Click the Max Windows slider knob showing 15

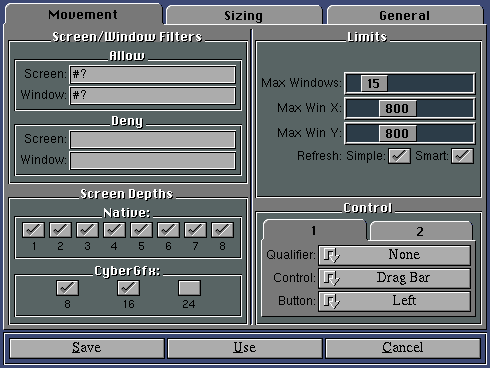(374, 83)
